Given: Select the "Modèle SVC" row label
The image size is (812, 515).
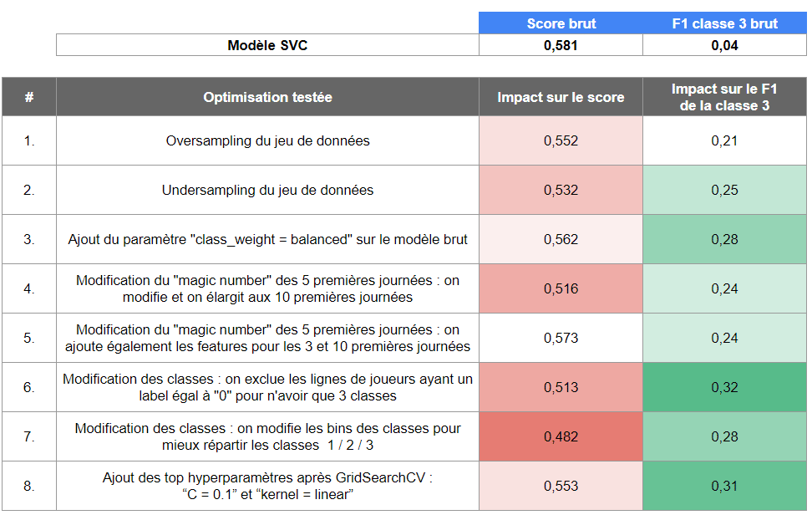Looking at the screenshot, I should tap(267, 45).
